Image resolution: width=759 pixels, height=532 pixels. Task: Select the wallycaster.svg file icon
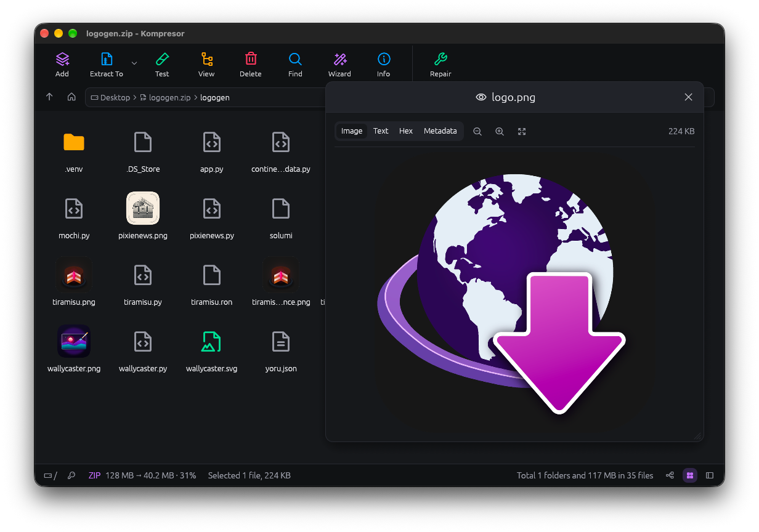[212, 342]
